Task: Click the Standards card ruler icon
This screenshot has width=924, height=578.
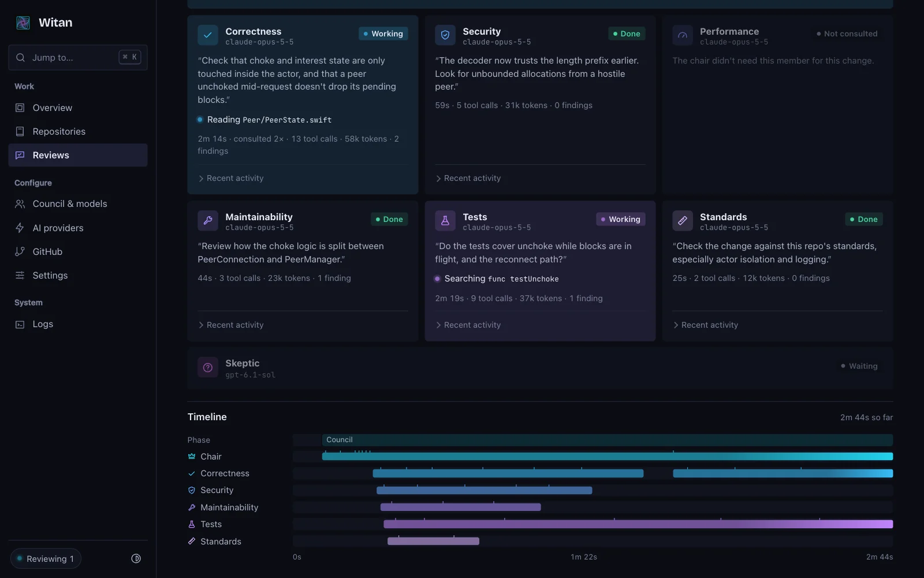Action: coord(683,221)
